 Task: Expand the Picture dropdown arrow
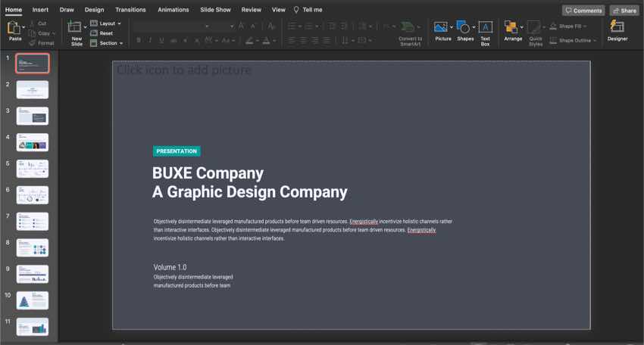(x=451, y=27)
